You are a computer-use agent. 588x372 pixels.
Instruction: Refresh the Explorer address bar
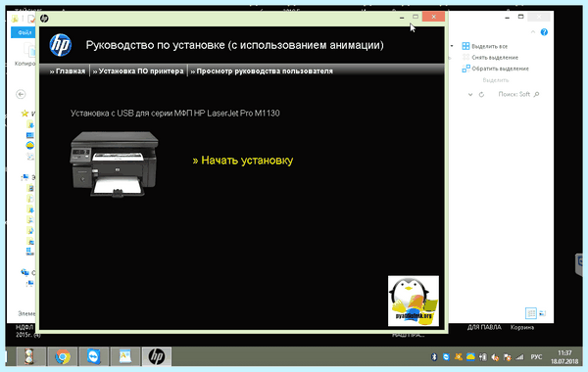pos(481,94)
